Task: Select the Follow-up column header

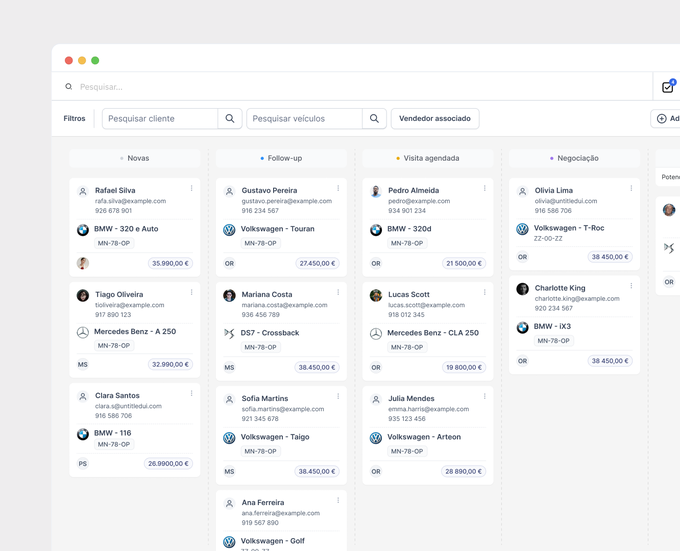Action: coord(281,158)
